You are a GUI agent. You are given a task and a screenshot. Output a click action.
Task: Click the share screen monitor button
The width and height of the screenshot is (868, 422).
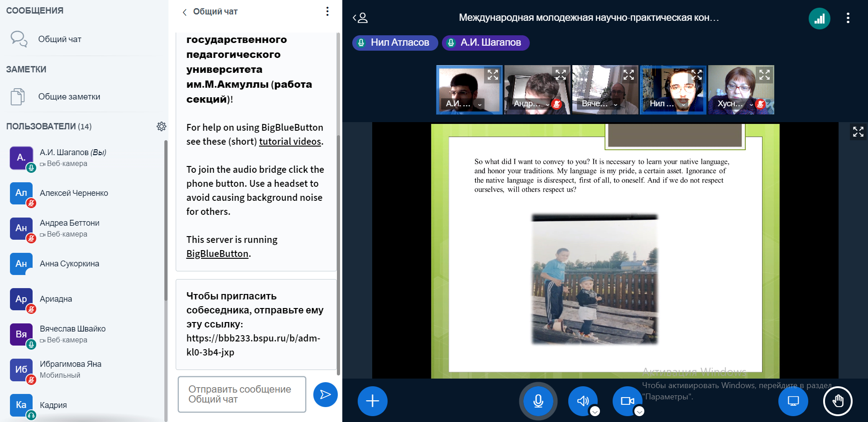(x=793, y=401)
